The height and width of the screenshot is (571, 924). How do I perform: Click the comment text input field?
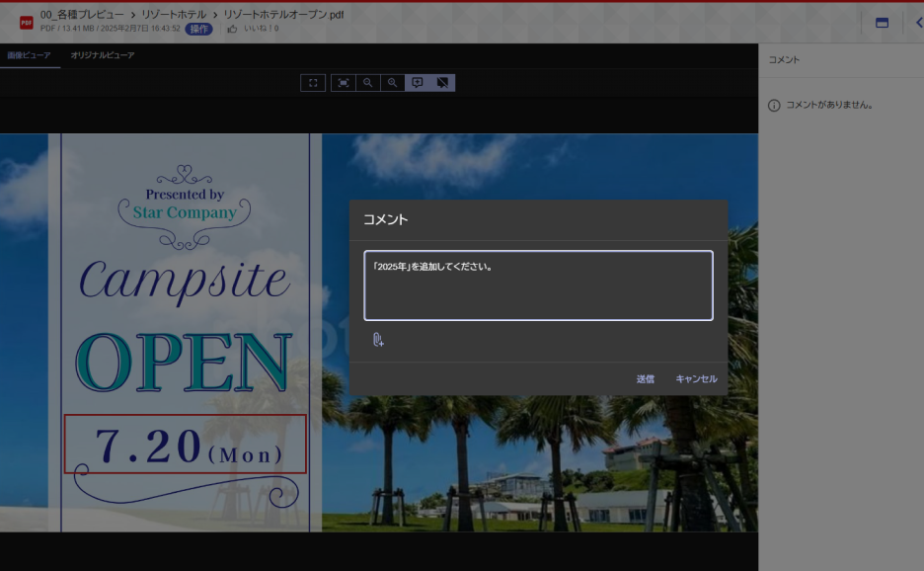538,285
